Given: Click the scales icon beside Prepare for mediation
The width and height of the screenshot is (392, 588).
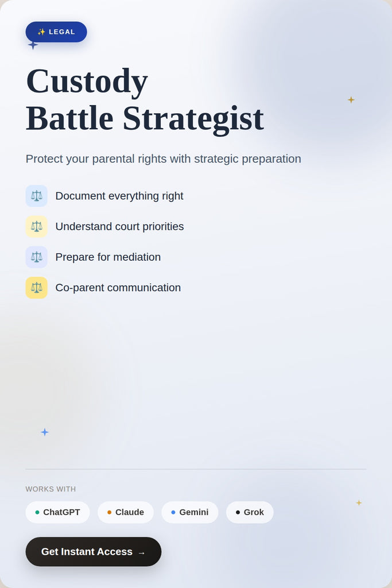Looking at the screenshot, I should tap(37, 257).
